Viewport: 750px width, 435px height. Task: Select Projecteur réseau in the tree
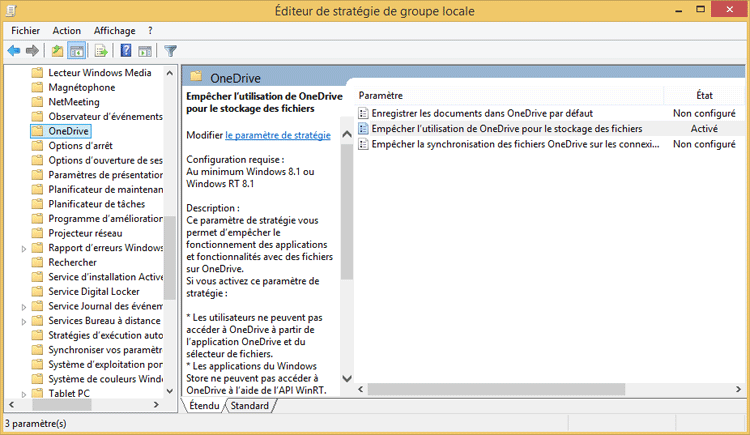tap(85, 233)
